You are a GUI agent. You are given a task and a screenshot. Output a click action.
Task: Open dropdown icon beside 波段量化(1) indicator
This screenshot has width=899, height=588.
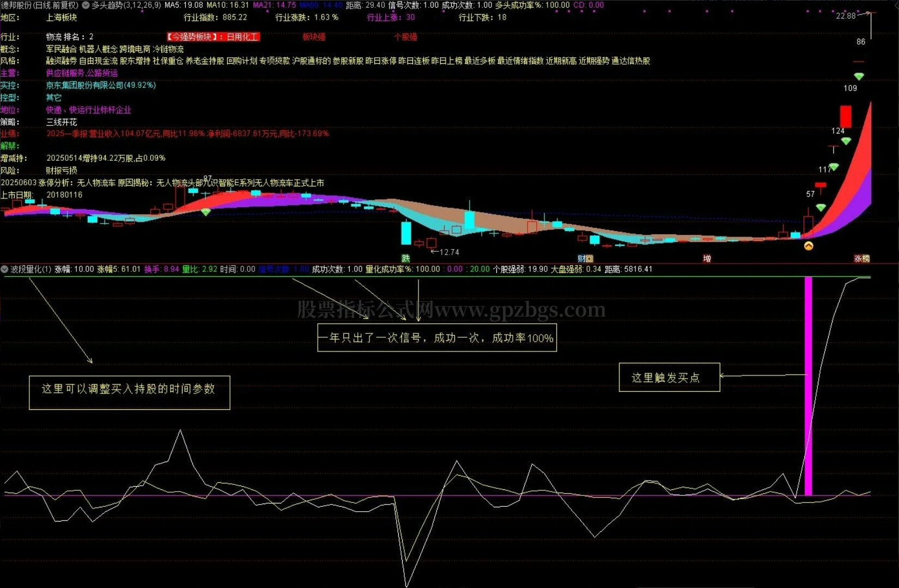pyautogui.click(x=4, y=269)
